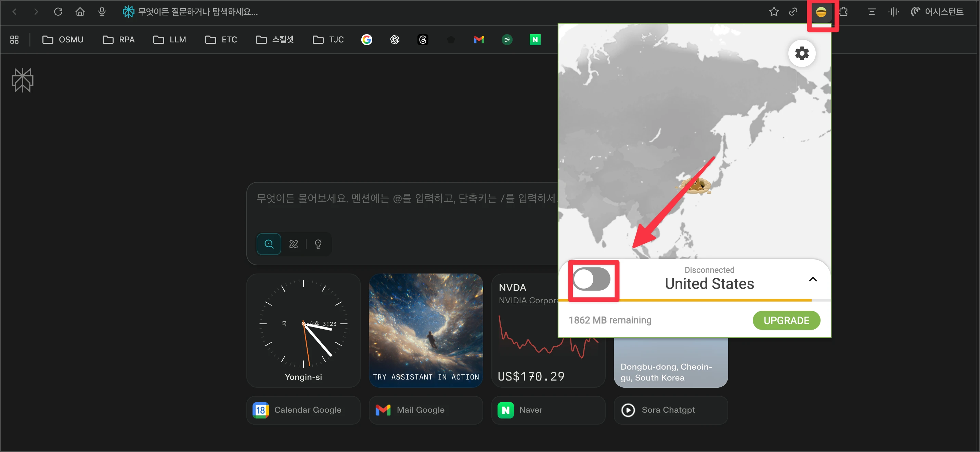Toggle the VPN connection switch on
The width and height of the screenshot is (980, 452).
coord(592,279)
